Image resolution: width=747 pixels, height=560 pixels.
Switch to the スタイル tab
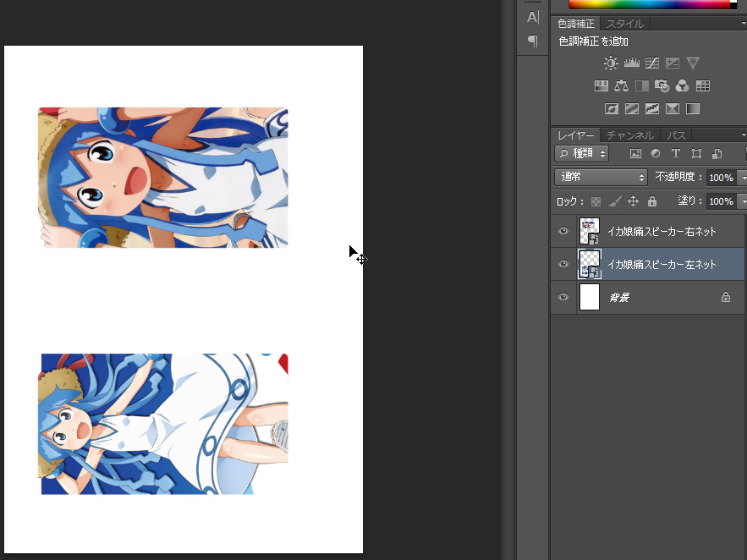[625, 24]
